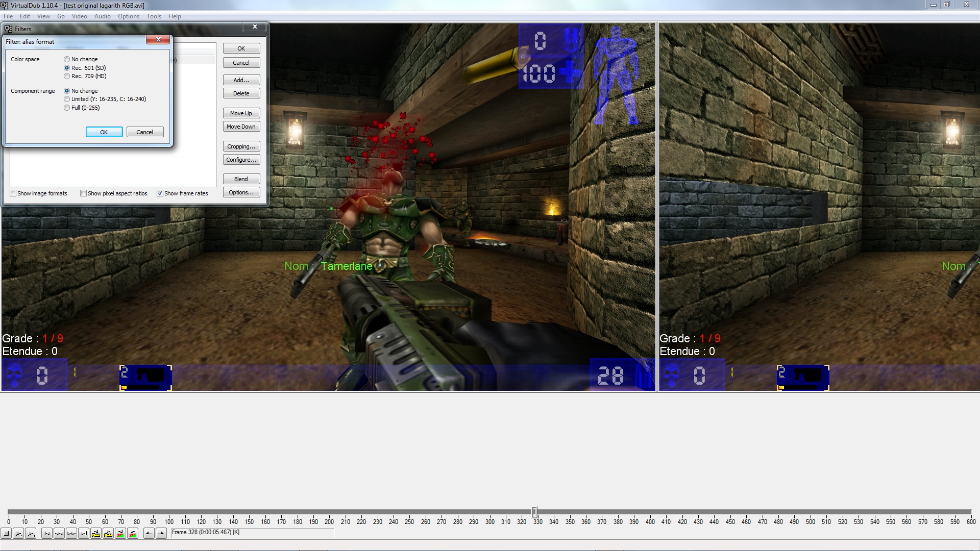
Task: Click the Frame 328 position field
Action: (x=253, y=533)
